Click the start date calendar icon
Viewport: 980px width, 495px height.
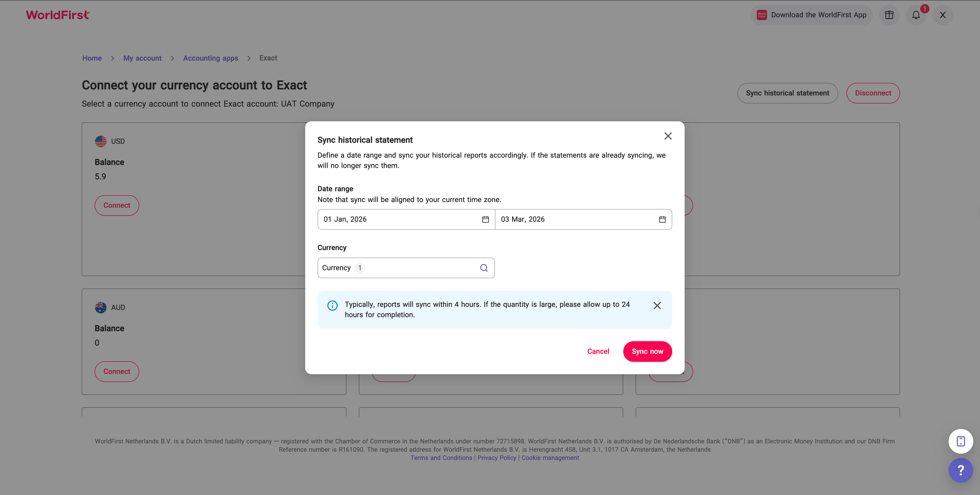coord(485,219)
